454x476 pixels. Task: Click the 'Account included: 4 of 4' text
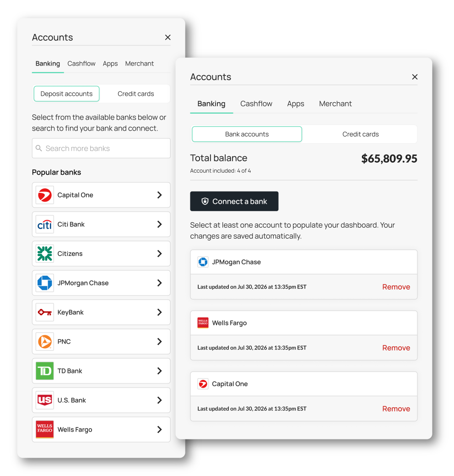pos(221,171)
